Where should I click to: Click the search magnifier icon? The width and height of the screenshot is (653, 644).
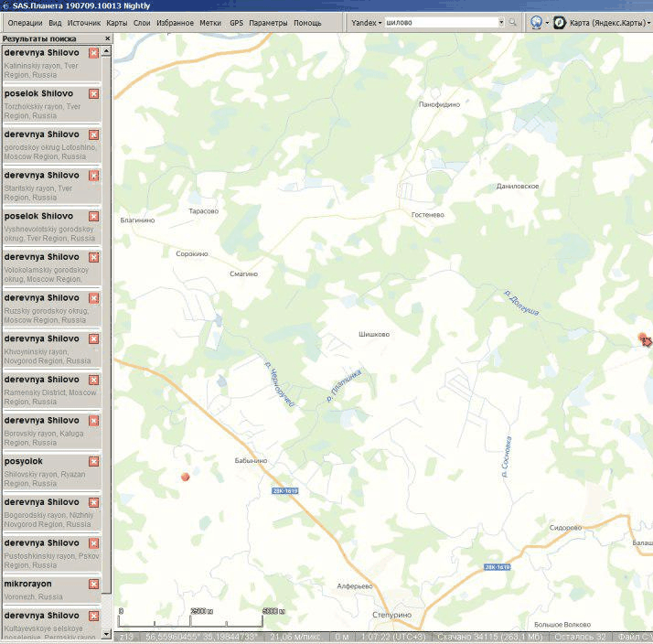[513, 22]
